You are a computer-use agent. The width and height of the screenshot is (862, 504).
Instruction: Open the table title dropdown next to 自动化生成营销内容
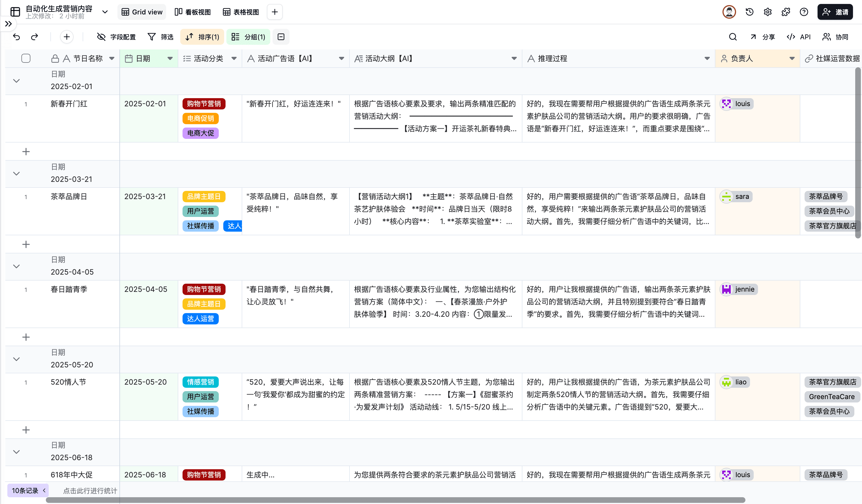pos(105,12)
